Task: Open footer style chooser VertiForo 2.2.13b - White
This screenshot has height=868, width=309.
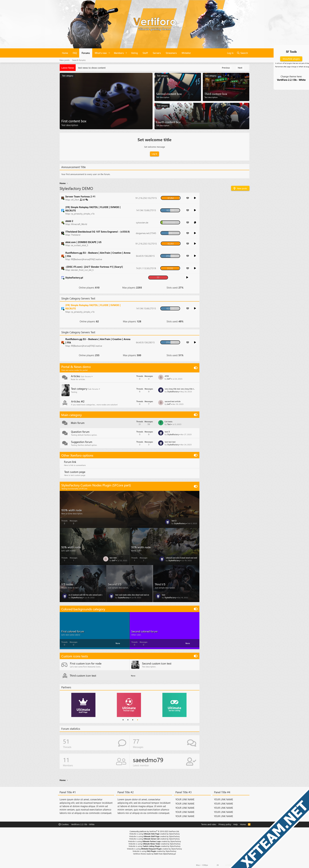Action: pos(83,824)
